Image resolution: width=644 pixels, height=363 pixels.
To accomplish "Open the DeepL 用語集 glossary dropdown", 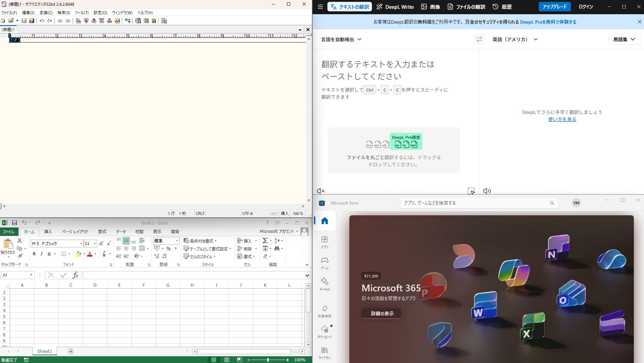I will [624, 40].
